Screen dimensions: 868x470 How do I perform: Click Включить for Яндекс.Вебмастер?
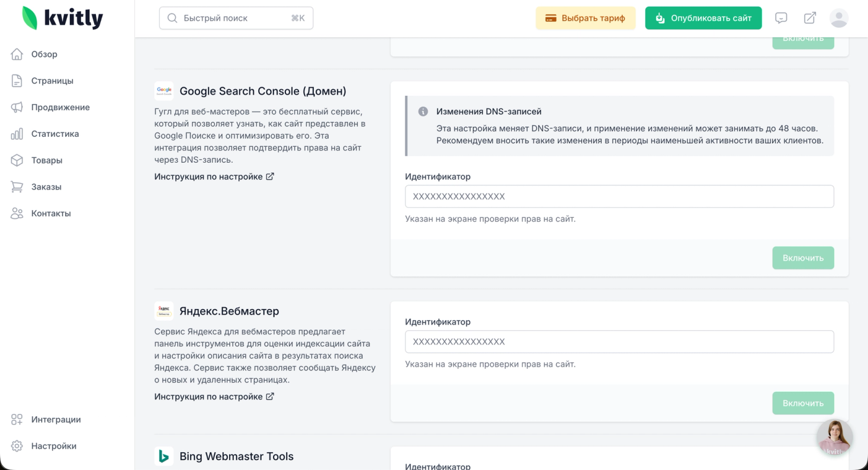point(803,403)
